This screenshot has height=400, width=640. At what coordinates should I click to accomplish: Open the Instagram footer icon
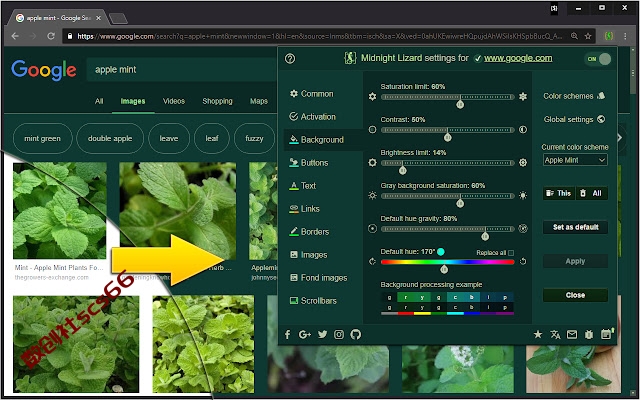pos(339,335)
